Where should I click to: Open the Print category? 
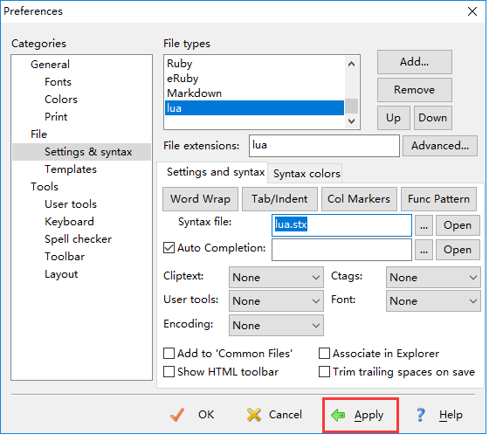click(56, 117)
